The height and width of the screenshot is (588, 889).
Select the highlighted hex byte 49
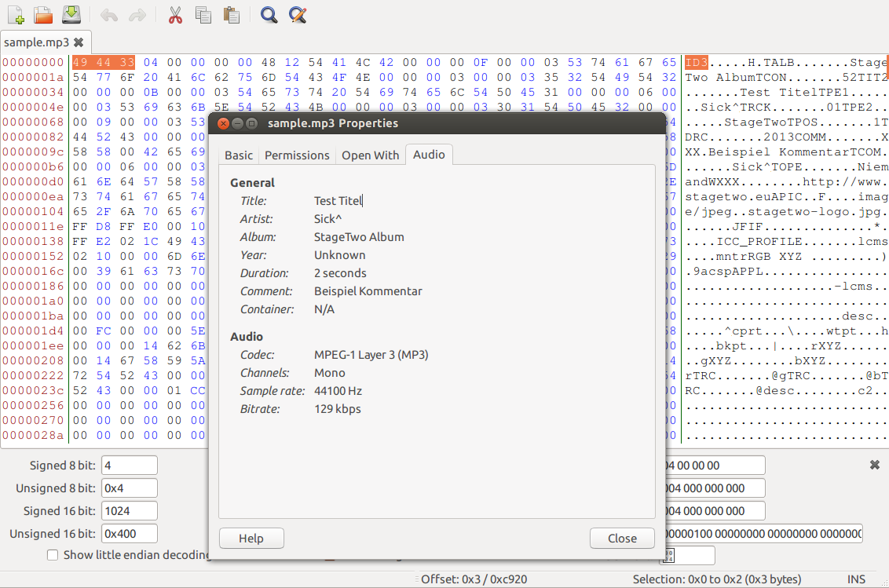80,62
